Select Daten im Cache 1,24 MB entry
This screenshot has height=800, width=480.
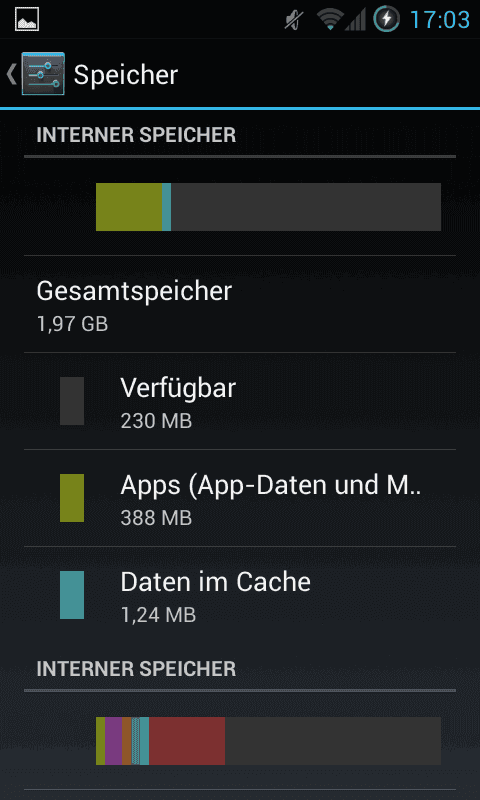(240, 595)
